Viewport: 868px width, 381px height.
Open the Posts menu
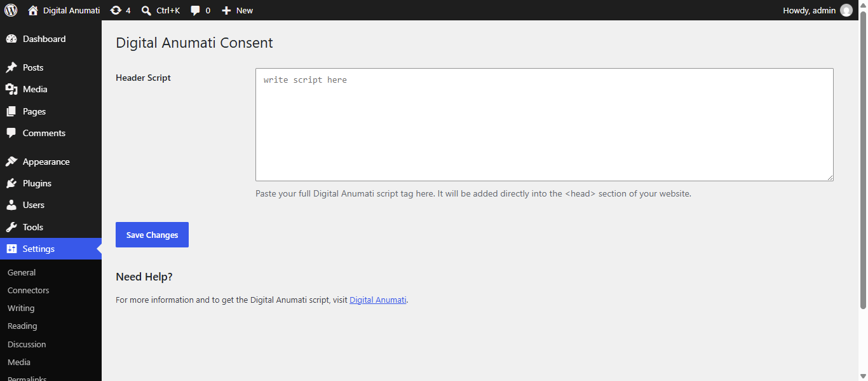51,67
